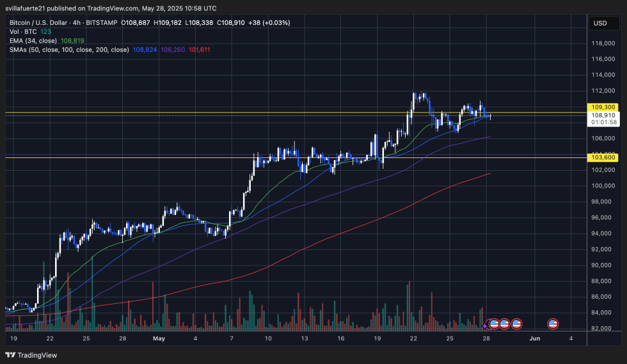Viewport: 627px width, 364px height.
Task: Click the current price label 108,910
Action: click(x=603, y=115)
